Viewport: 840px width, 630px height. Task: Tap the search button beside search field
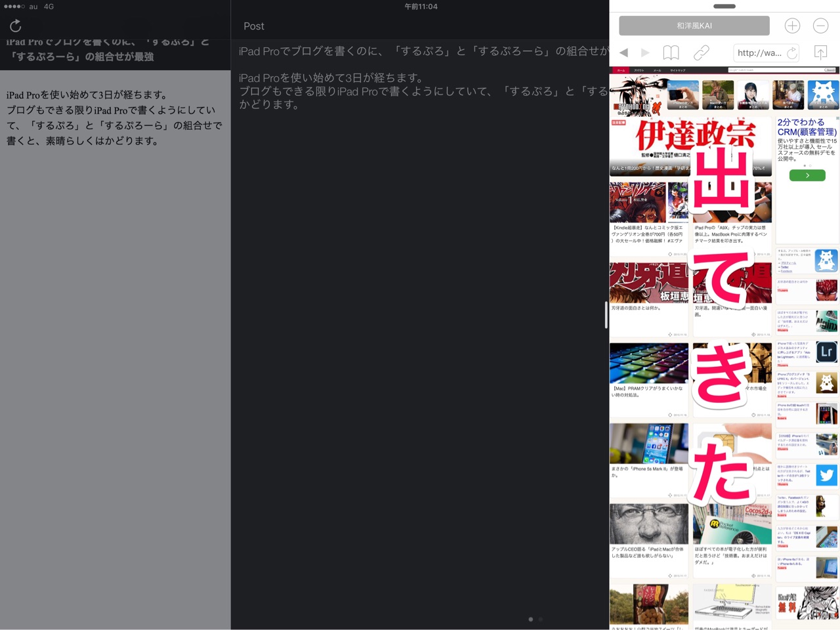[x=830, y=70]
